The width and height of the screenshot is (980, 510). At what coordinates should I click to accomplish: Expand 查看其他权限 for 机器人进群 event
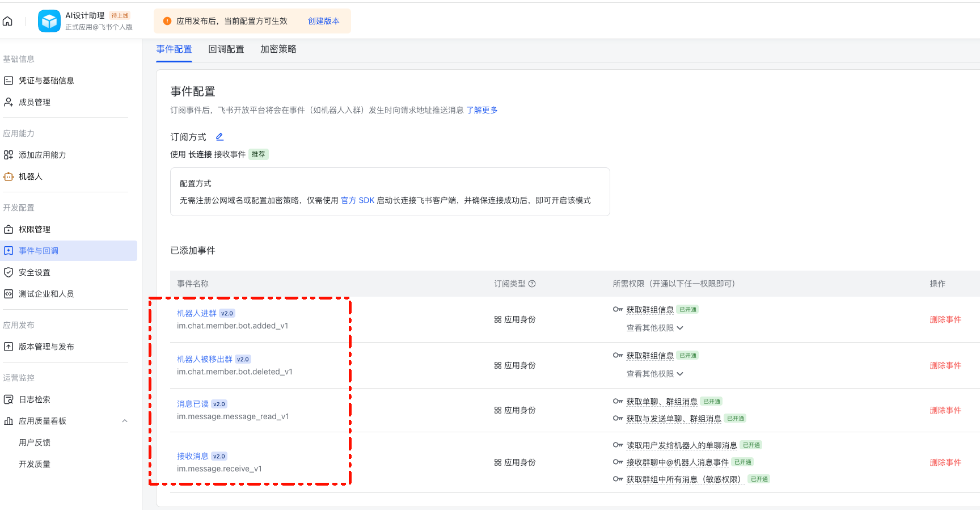654,328
